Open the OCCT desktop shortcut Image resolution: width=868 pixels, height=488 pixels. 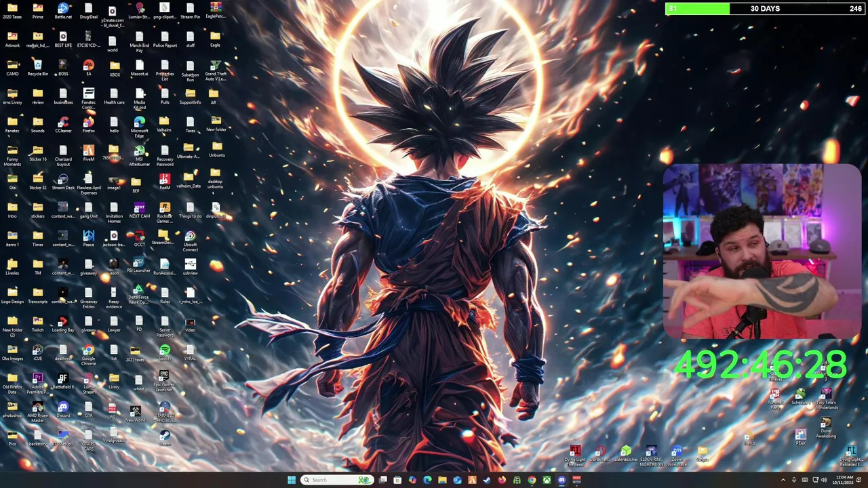(x=139, y=239)
